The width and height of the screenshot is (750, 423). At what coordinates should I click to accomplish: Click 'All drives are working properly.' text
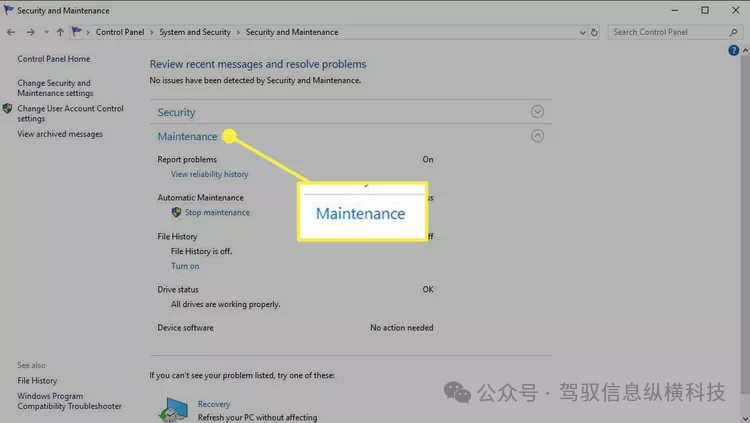click(x=225, y=304)
